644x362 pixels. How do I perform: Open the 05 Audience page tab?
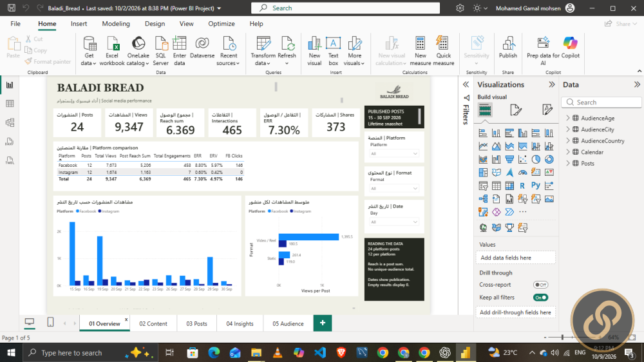(x=288, y=323)
